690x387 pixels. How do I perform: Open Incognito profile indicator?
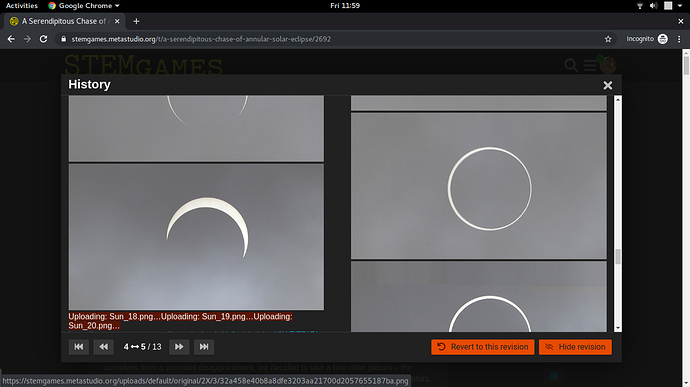pos(647,39)
